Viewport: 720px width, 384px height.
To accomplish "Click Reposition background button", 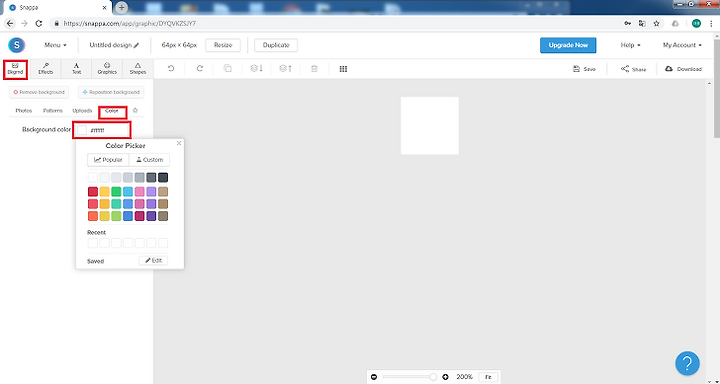I will (111, 92).
